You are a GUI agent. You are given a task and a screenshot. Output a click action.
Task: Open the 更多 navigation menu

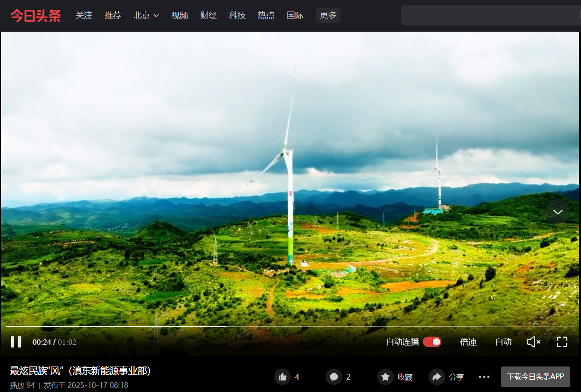[x=328, y=16]
